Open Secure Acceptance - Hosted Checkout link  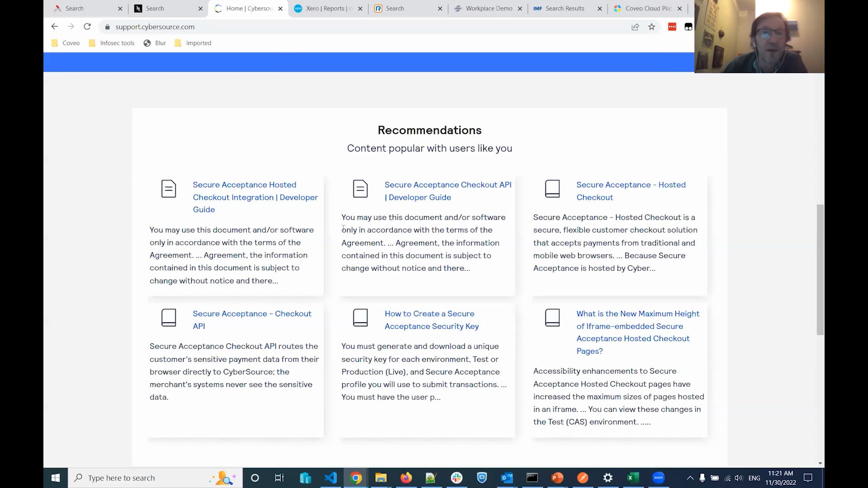point(631,191)
